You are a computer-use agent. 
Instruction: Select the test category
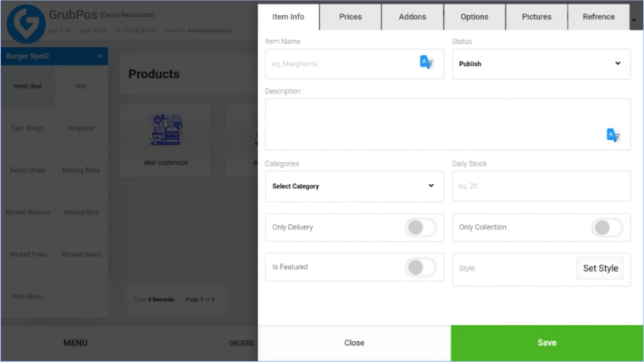point(81,86)
